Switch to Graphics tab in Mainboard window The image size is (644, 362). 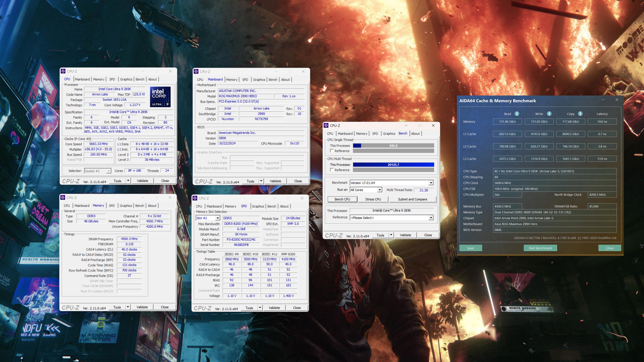(x=259, y=79)
